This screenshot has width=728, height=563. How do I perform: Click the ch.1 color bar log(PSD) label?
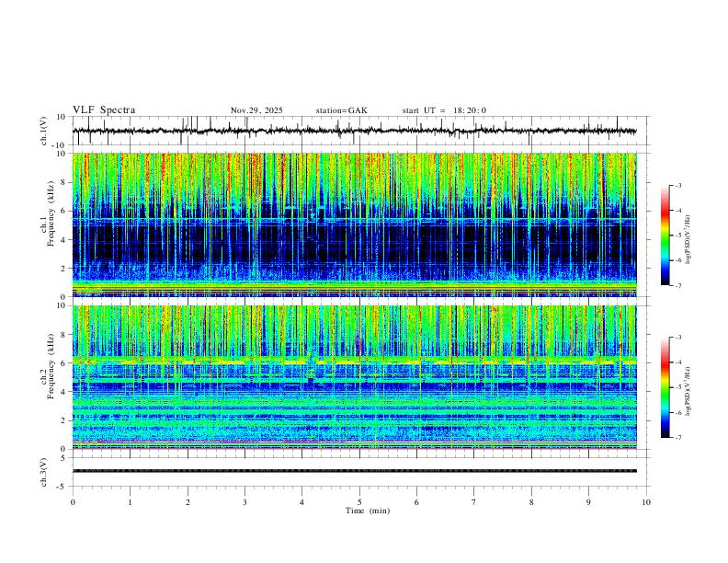coord(688,239)
